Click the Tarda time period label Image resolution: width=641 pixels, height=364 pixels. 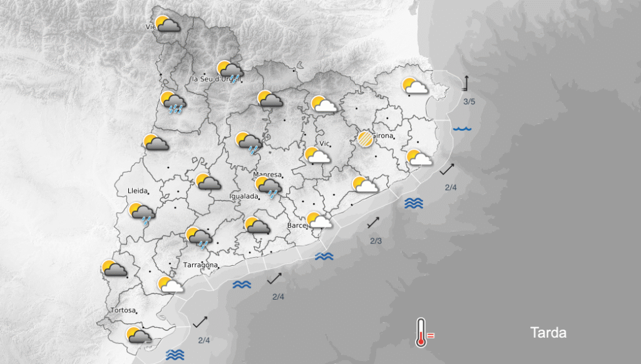coord(548,333)
